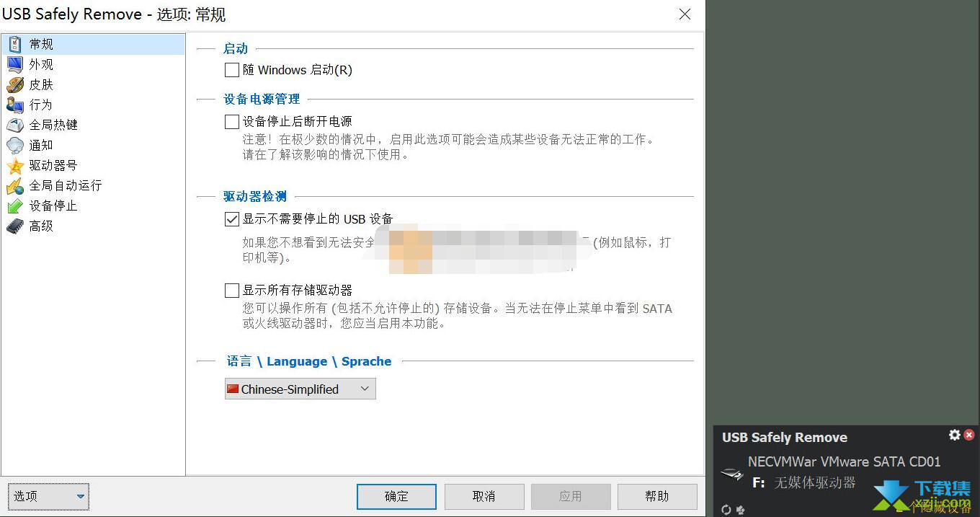Image resolution: width=980 pixels, height=517 pixels.
Task: Click the 设备电源管理 section heading
Action: [x=262, y=99]
